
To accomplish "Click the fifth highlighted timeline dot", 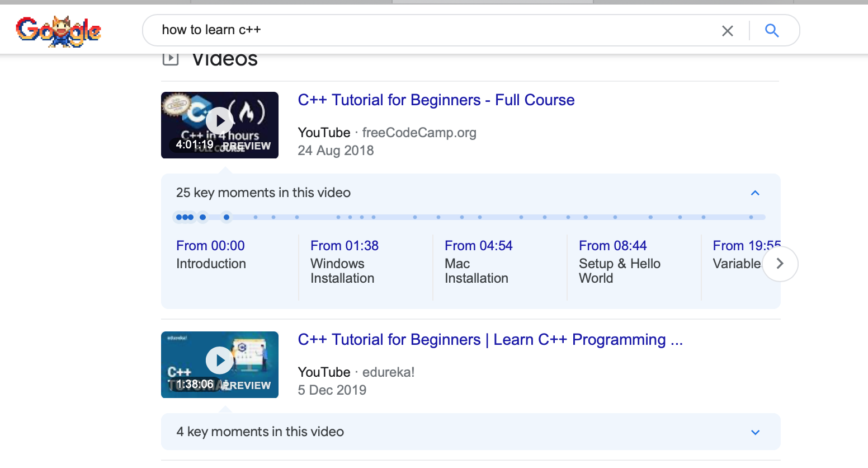I will 226,217.
